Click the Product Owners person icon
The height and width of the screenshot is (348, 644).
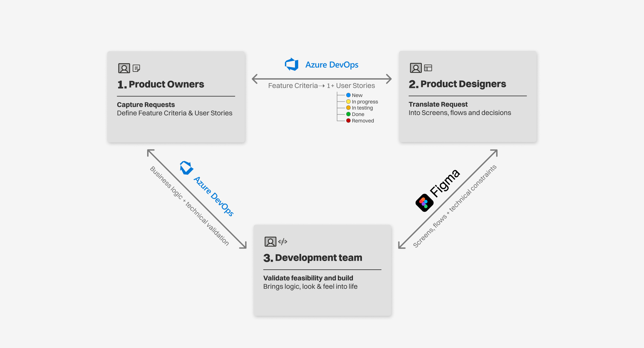124,68
